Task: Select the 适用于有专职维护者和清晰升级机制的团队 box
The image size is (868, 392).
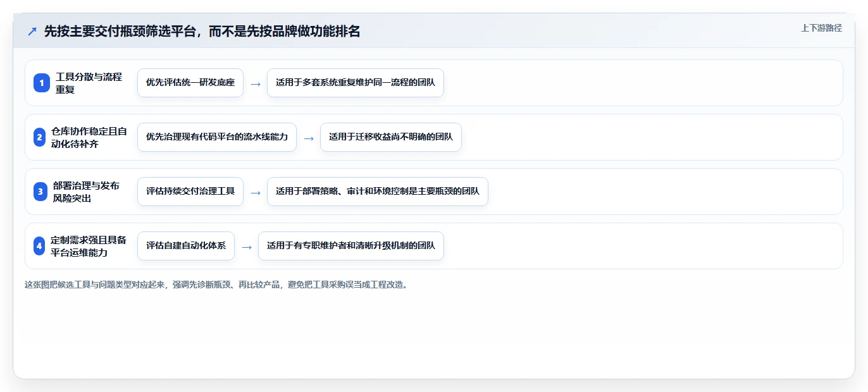Action: 351,246
